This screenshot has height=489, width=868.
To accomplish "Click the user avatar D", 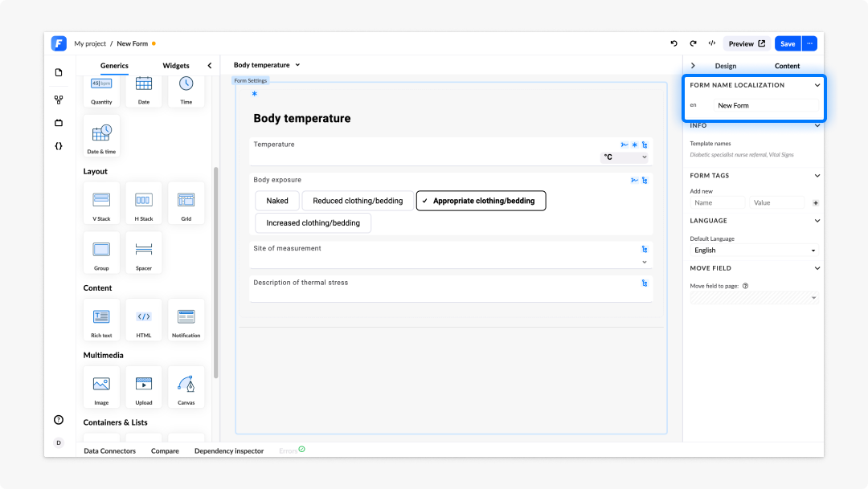I will pyautogui.click(x=59, y=442).
